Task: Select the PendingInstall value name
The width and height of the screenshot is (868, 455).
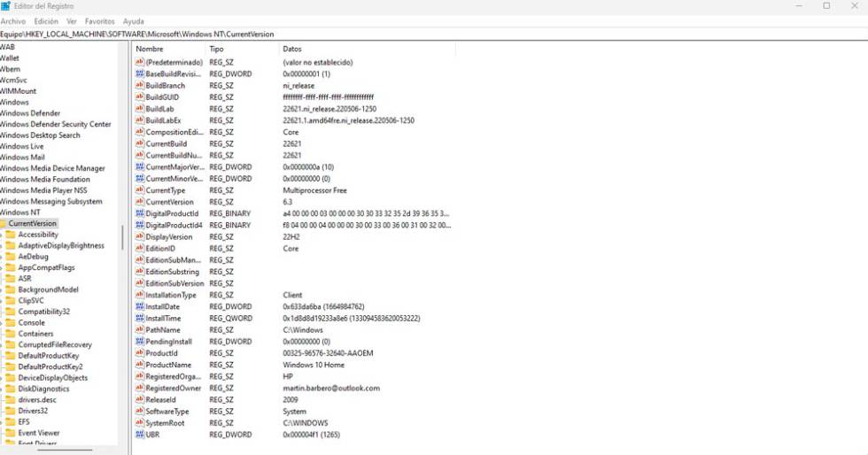Action: point(168,342)
